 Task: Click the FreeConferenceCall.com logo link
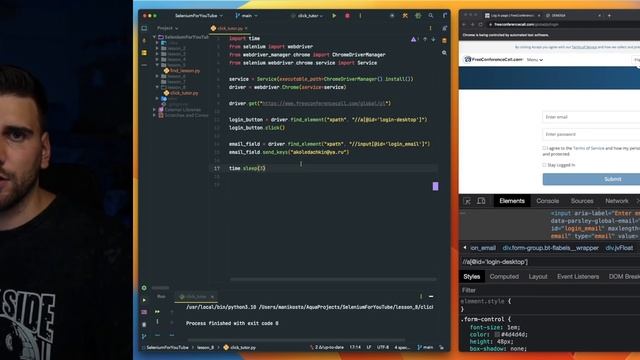493,60
